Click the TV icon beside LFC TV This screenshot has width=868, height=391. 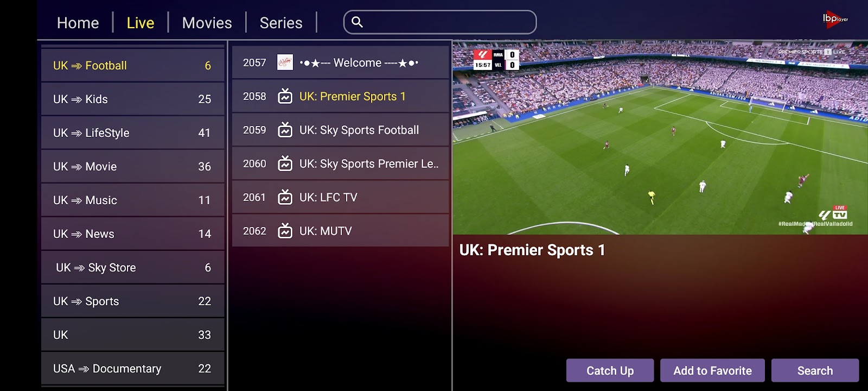click(x=285, y=197)
